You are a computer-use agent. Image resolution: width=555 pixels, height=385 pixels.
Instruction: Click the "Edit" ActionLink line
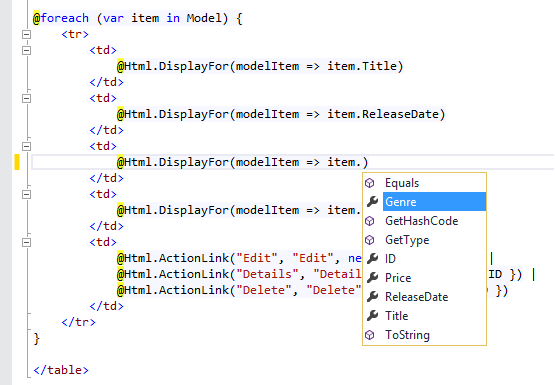click(239, 258)
